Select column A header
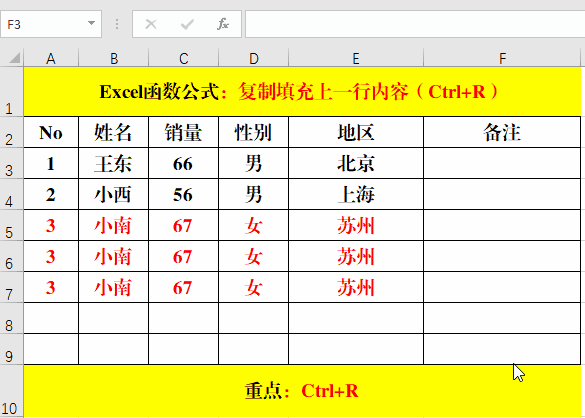 (x=51, y=58)
